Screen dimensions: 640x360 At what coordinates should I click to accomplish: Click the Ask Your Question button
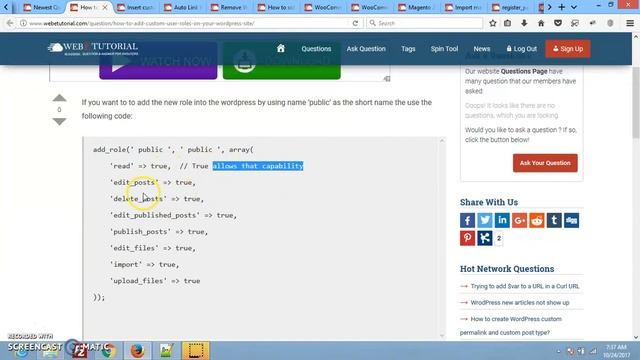[545, 163]
